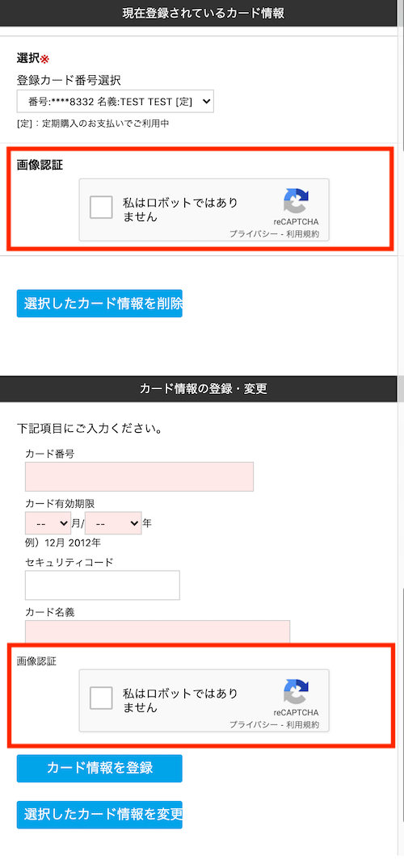Viewport: 404px width, 868px height.
Task: Click the 現在登録されているカード情報 header bar
Action: click(x=199, y=13)
